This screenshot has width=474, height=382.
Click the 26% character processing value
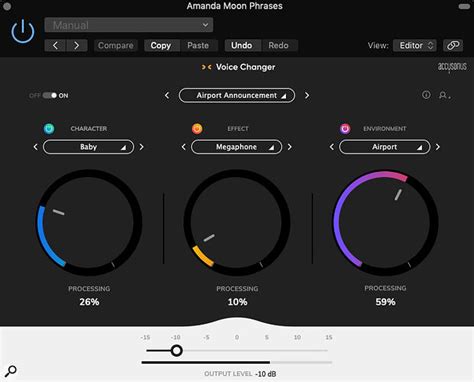click(x=89, y=302)
